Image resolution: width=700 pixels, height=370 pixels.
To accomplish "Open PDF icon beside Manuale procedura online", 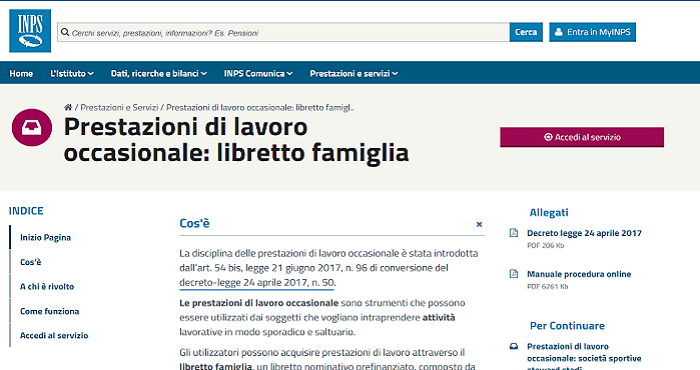I will tap(514, 274).
